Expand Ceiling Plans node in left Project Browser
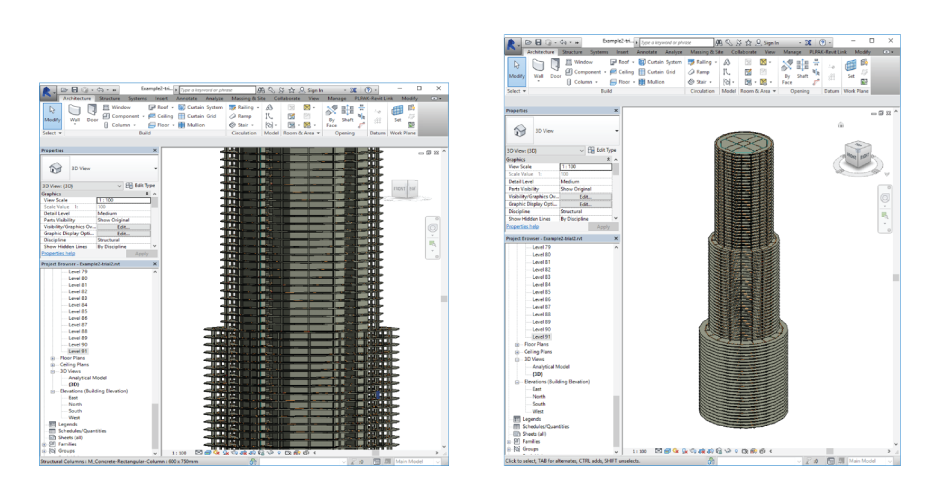940x500 pixels. pyautogui.click(x=53, y=365)
